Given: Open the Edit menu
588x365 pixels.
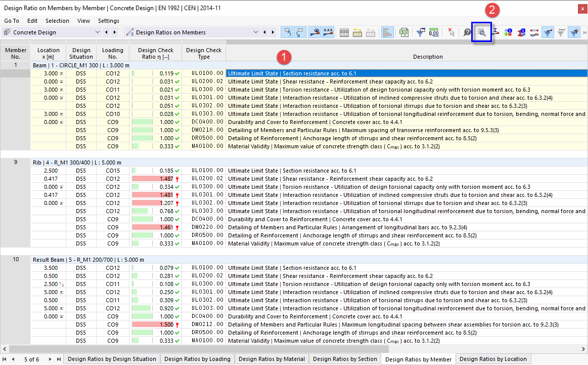Looking at the screenshot, I should pyautogui.click(x=32, y=21).
